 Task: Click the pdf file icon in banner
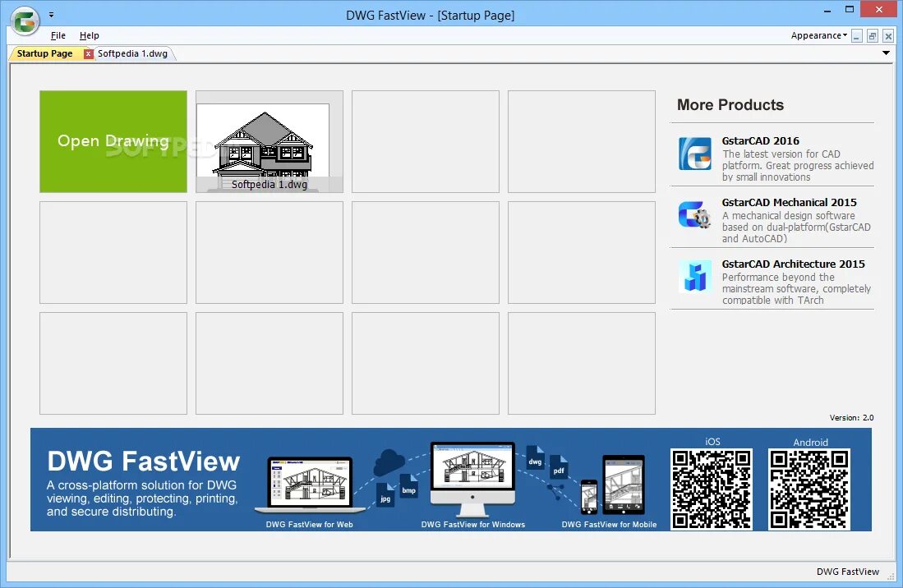[559, 466]
